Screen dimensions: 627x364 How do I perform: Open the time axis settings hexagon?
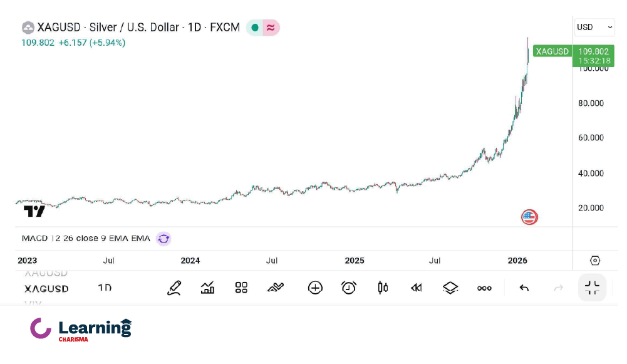tap(595, 261)
